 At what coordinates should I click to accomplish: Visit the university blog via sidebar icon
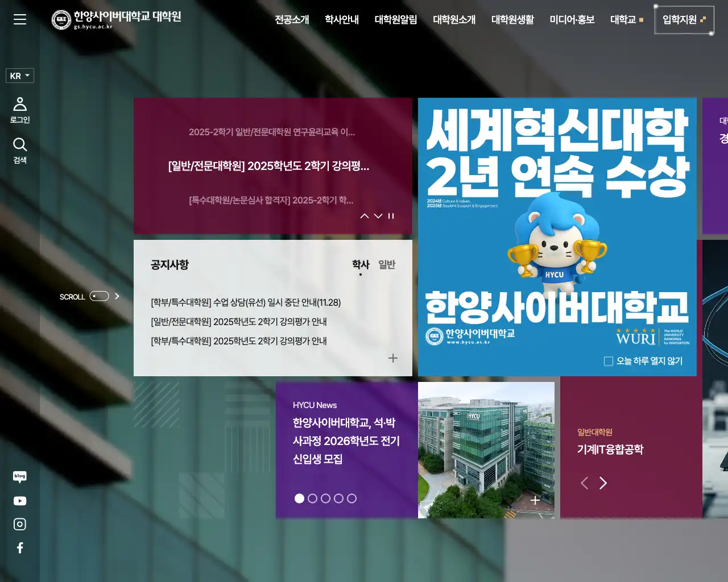(20, 477)
